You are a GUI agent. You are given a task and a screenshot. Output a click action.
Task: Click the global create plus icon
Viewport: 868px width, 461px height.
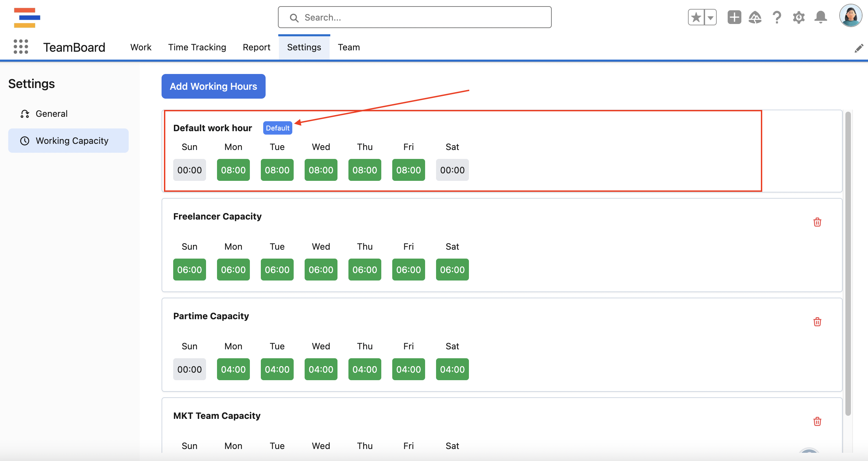[734, 17]
